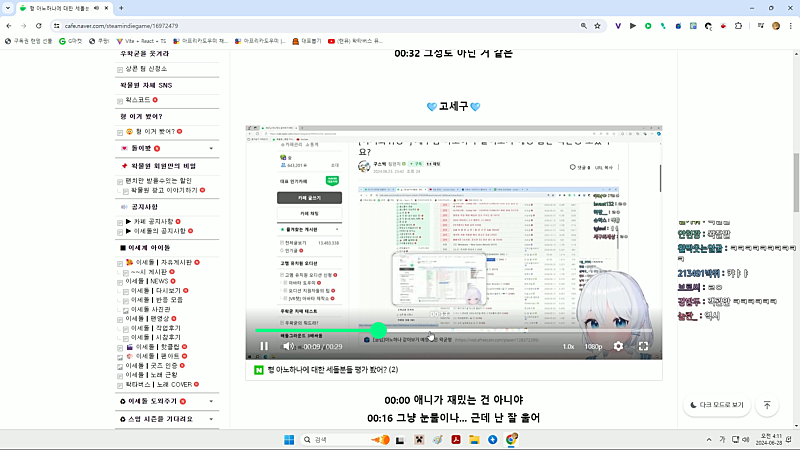Screen dimensions: 800x450
Task: Open the 이세돌 | 자유게시판 board
Action: [x=163, y=262]
